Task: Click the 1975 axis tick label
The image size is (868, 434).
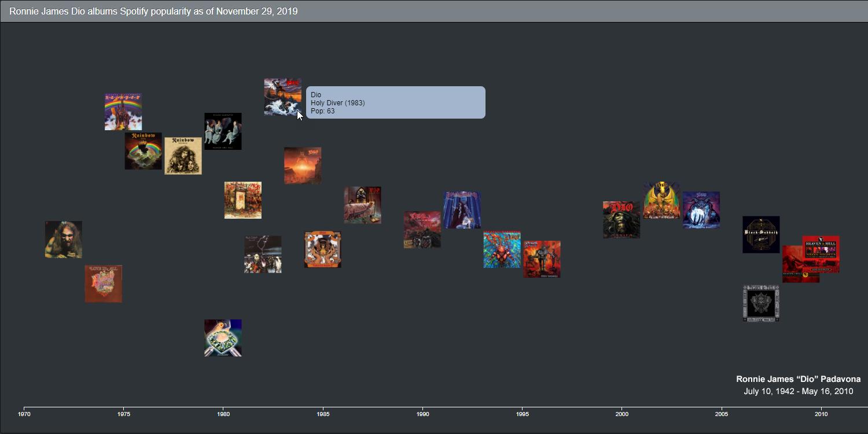Action: click(124, 414)
